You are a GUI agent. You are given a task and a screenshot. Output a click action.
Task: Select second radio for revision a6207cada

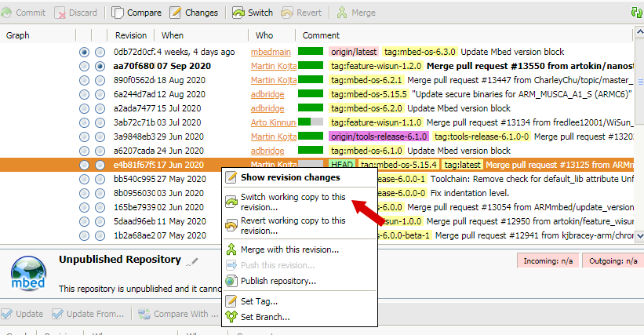[100, 151]
